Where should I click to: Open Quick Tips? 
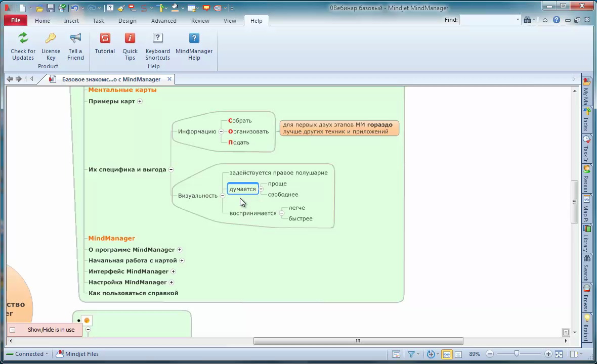point(130,47)
